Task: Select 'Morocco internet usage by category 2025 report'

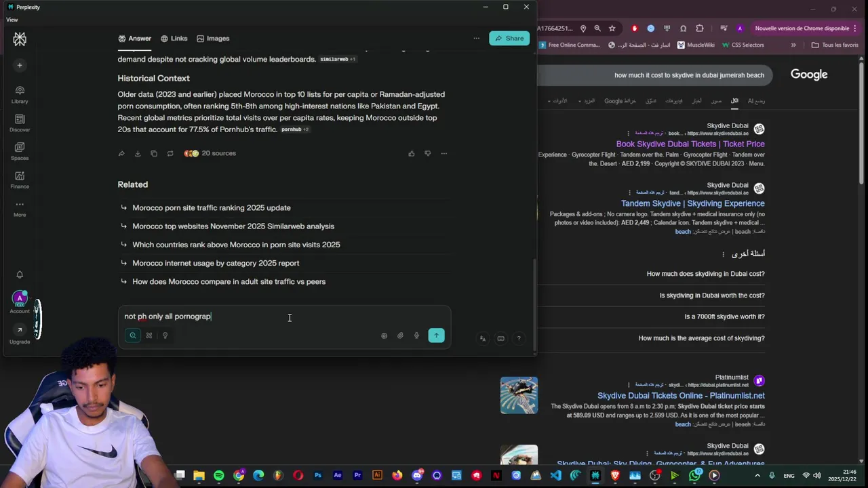Action: (x=216, y=263)
